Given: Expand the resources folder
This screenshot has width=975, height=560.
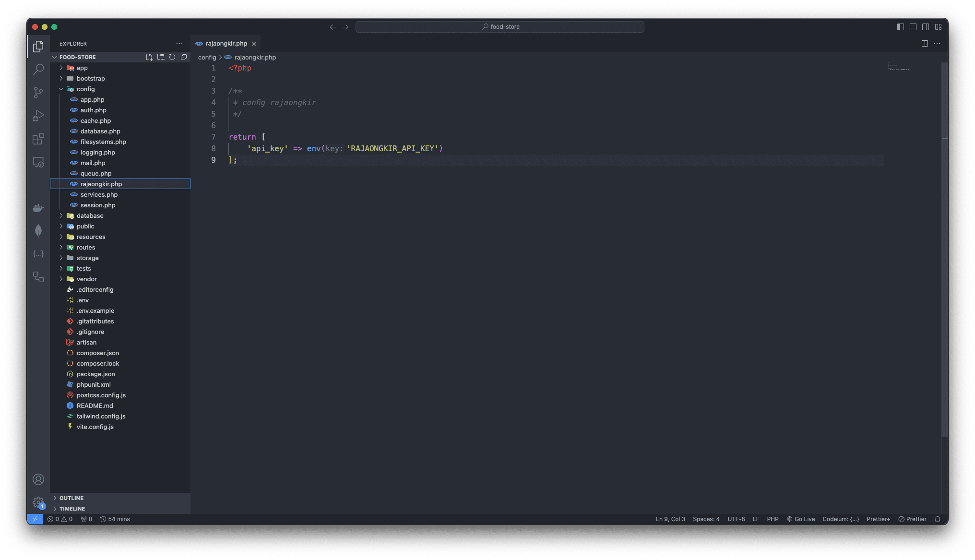Looking at the screenshot, I should coord(90,237).
